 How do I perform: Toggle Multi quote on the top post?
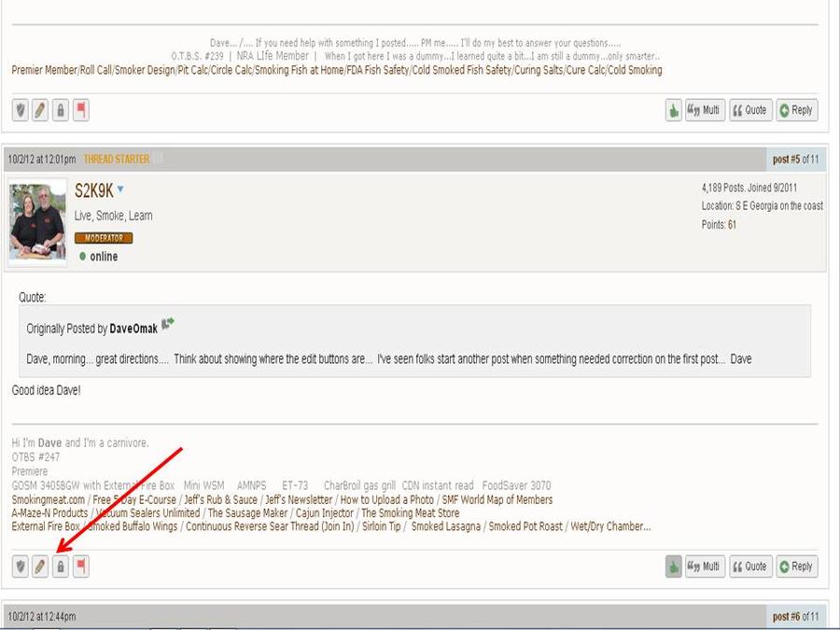pos(704,110)
